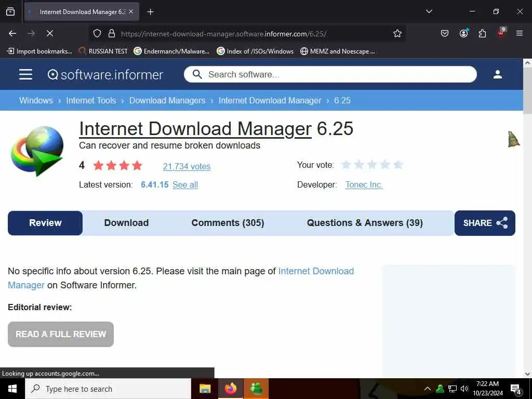The width and height of the screenshot is (532, 399).
Task: Open the Comments (305) tab
Action: click(x=228, y=223)
